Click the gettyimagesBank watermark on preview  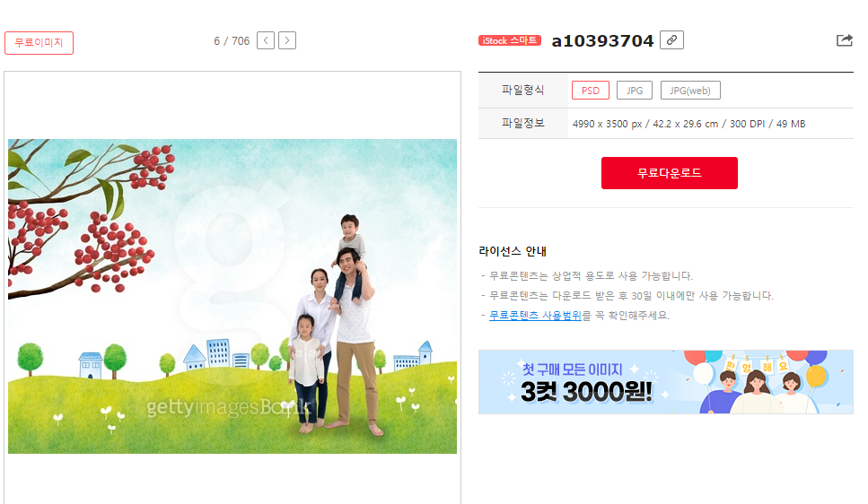[230, 408]
